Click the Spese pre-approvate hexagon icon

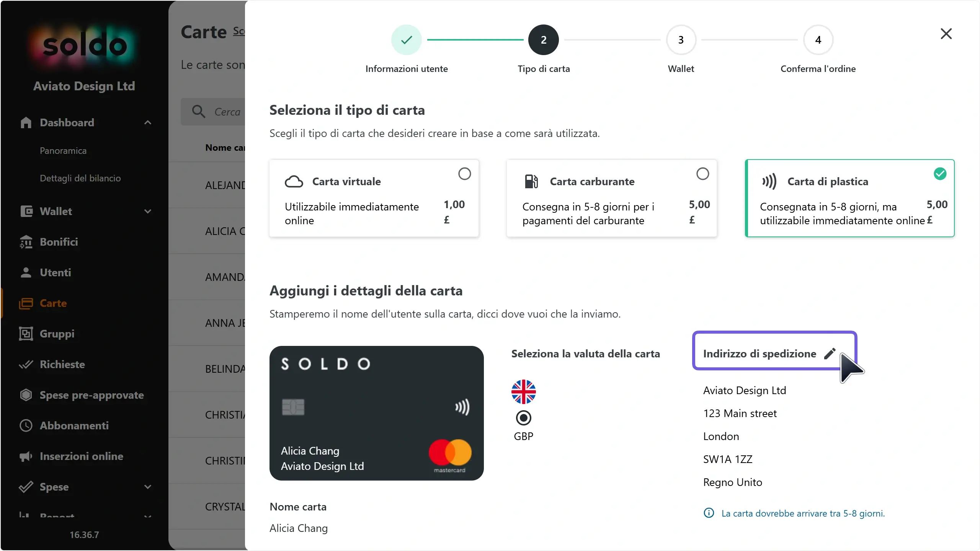coord(26,395)
